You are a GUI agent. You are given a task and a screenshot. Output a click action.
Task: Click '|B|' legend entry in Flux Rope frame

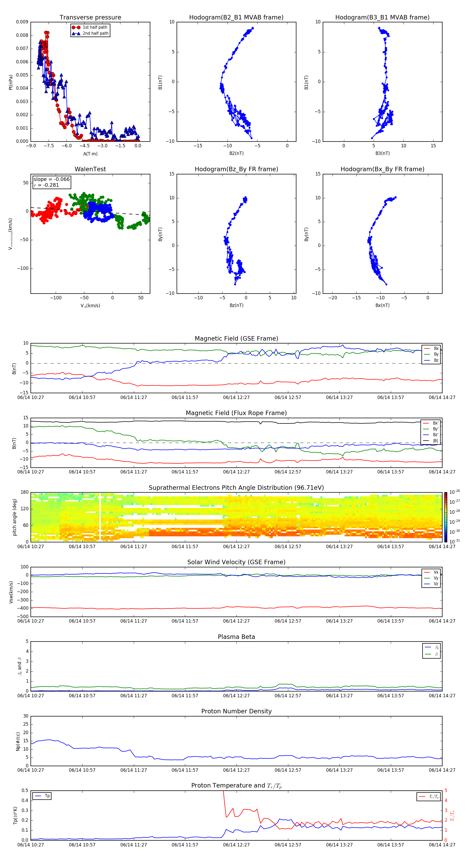coord(431,441)
